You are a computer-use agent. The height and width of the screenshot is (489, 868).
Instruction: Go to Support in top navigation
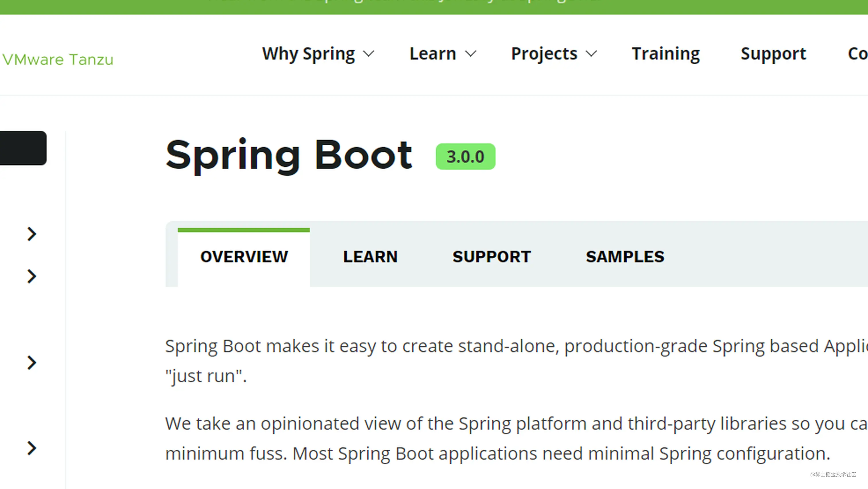point(773,54)
